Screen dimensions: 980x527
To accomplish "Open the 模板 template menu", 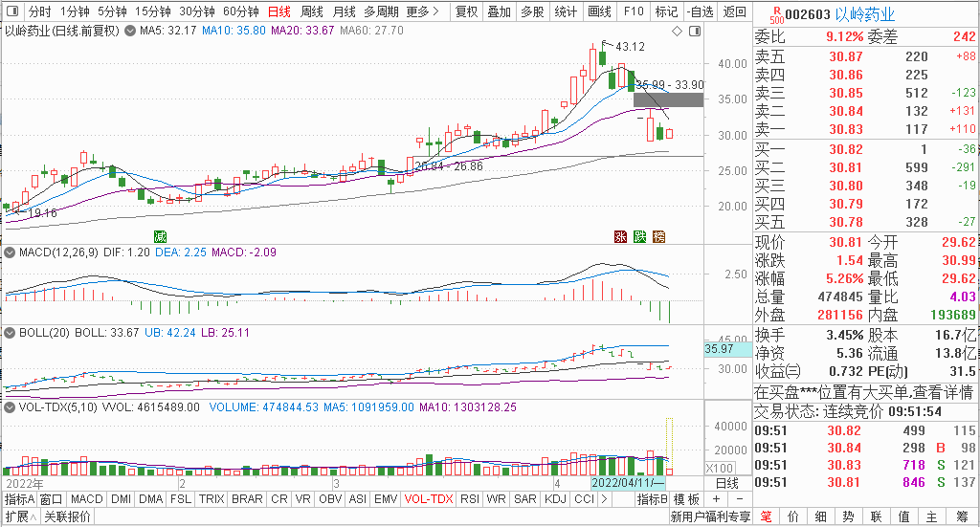I will coord(686,499).
